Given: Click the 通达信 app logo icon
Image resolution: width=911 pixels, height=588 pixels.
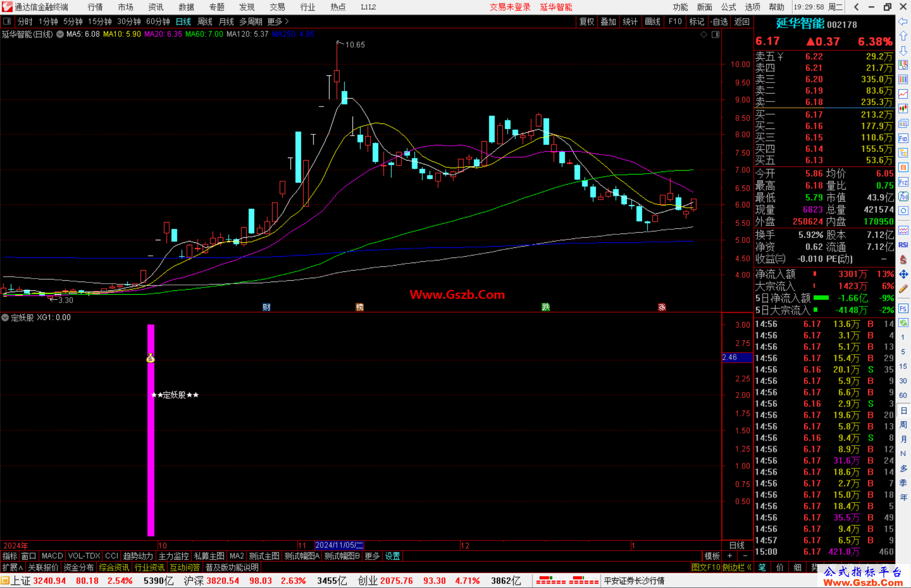Looking at the screenshot, I should 7,7.
